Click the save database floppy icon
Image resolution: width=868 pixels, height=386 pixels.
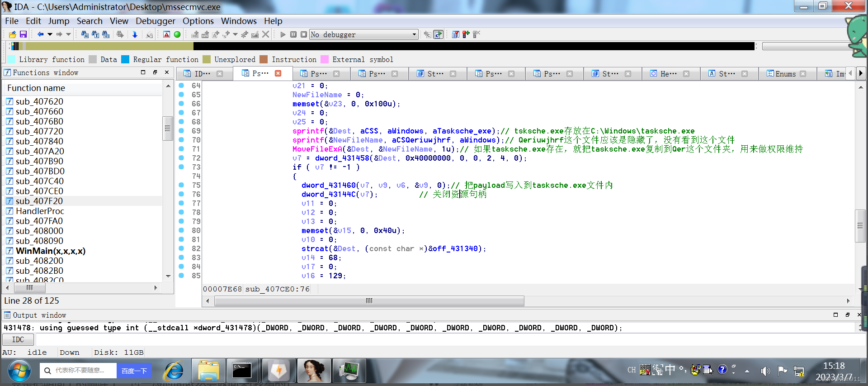tap(23, 34)
